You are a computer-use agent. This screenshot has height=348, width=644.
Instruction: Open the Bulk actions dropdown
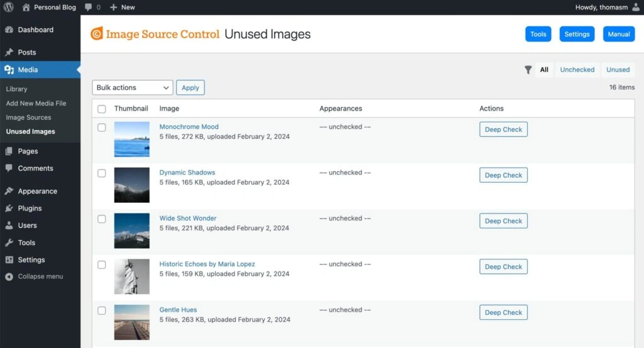pyautogui.click(x=132, y=88)
